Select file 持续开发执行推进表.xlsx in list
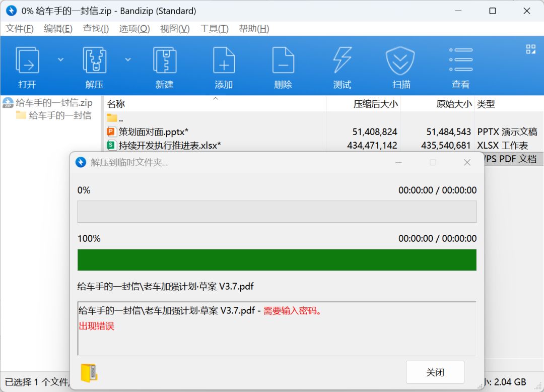The image size is (544, 392). [170, 145]
